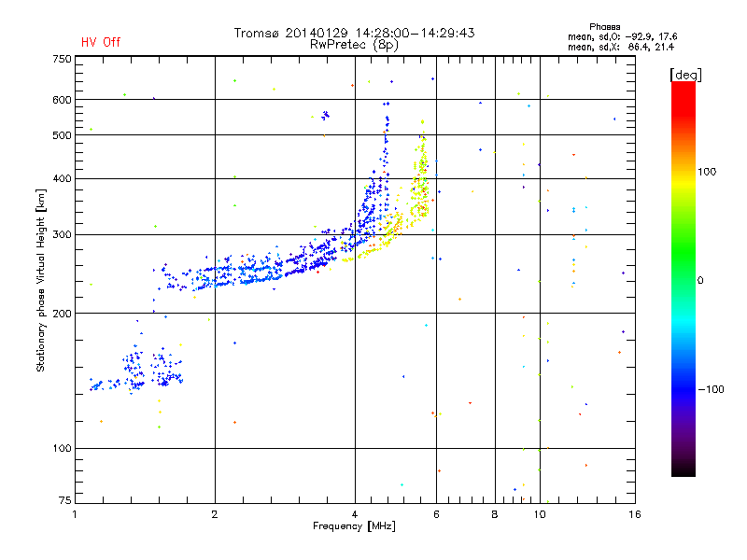Image resolution: width=747 pixels, height=560 pixels.
Task: Click the y-axis tick label '600'
Action: point(62,100)
